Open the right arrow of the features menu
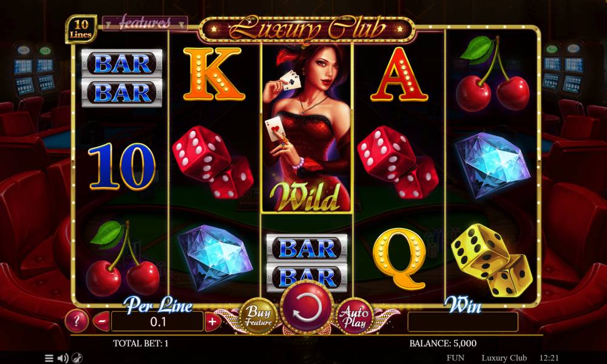Viewport: 607px width, 364px height. click(181, 25)
